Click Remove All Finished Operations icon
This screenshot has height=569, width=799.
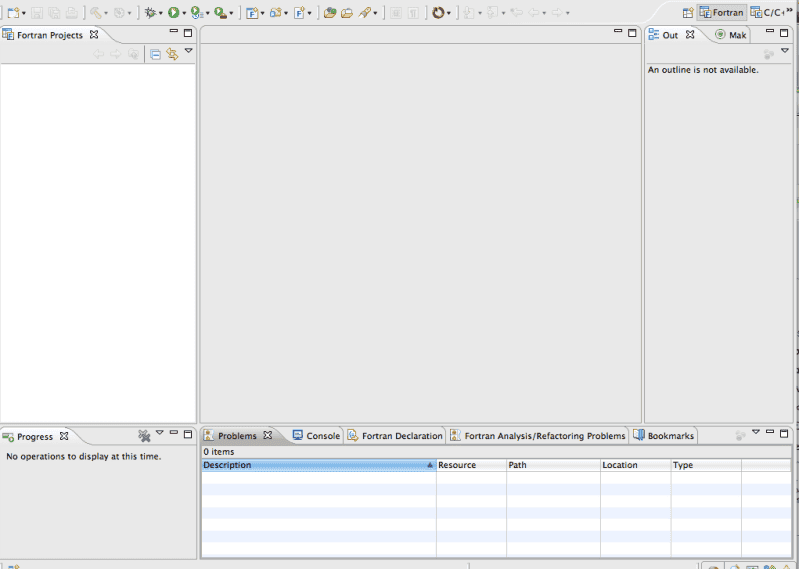click(x=144, y=435)
